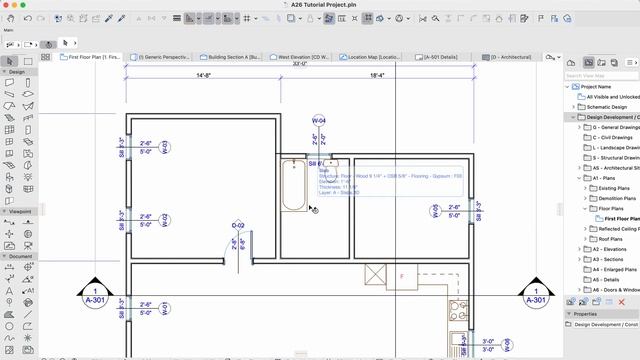Pick up parameters with eyedropper icon
This screenshot has height=360, width=640.
point(109,18)
